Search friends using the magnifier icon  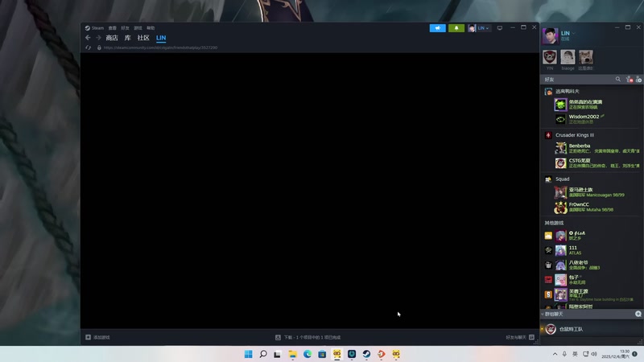(x=618, y=79)
